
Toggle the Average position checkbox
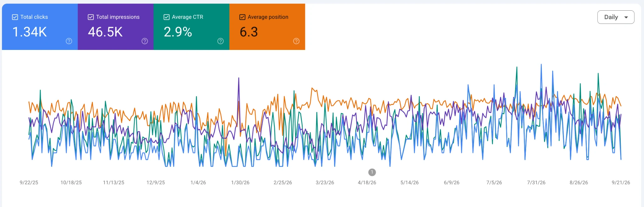point(242,17)
